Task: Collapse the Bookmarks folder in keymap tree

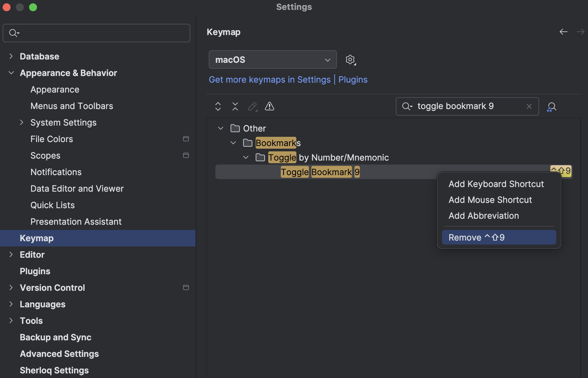Action: (233, 143)
